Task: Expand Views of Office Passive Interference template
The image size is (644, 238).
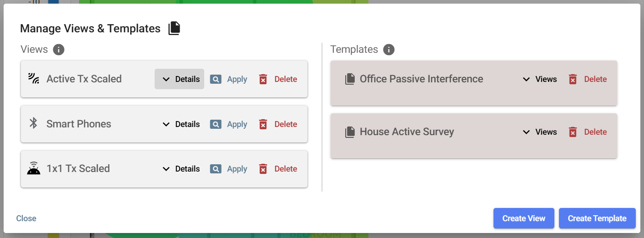Action: coord(539,79)
